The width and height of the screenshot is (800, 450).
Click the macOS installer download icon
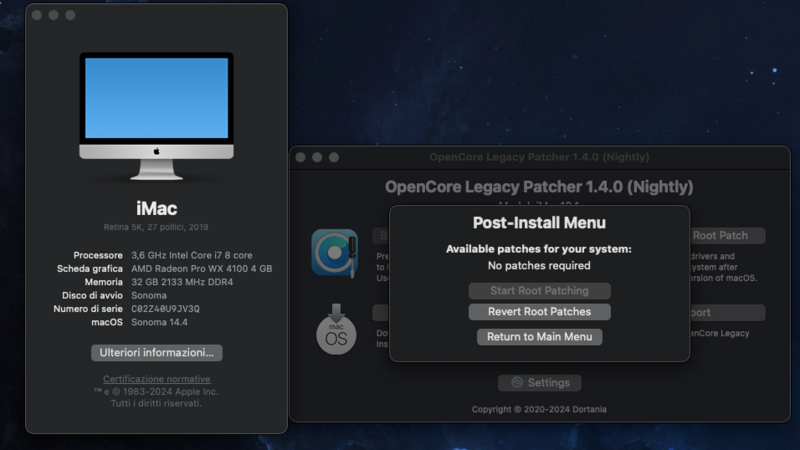click(336, 329)
